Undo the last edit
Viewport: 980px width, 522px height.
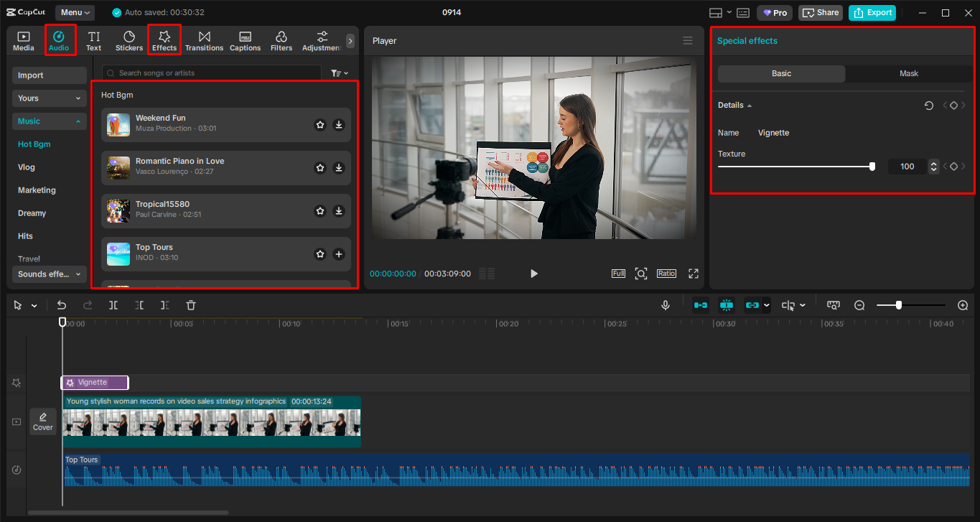coord(62,304)
